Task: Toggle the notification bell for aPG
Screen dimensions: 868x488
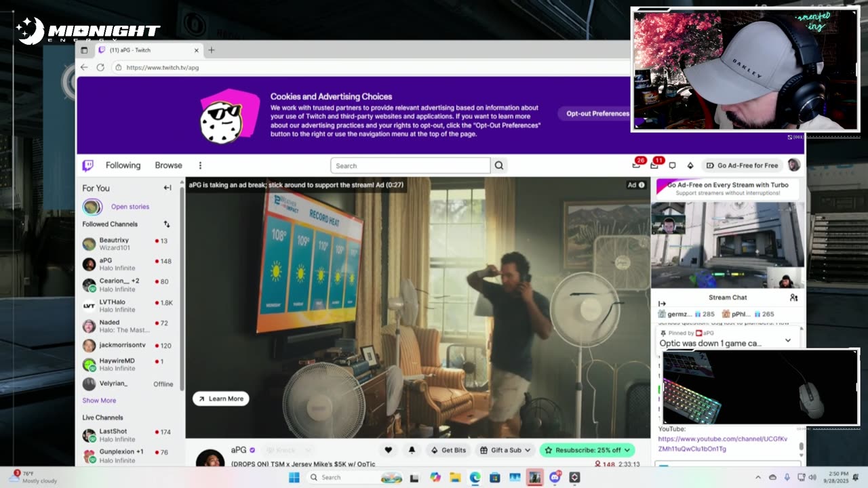Action: [412, 450]
